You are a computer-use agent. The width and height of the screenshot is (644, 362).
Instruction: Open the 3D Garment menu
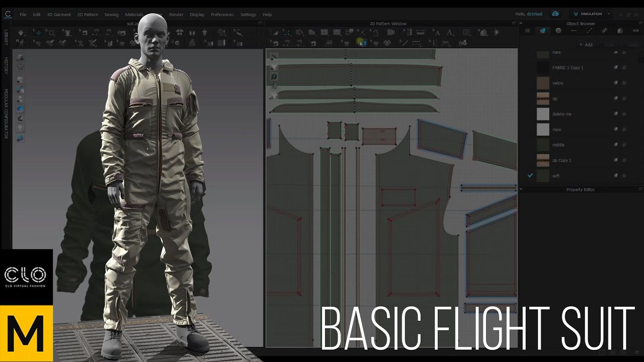59,15
